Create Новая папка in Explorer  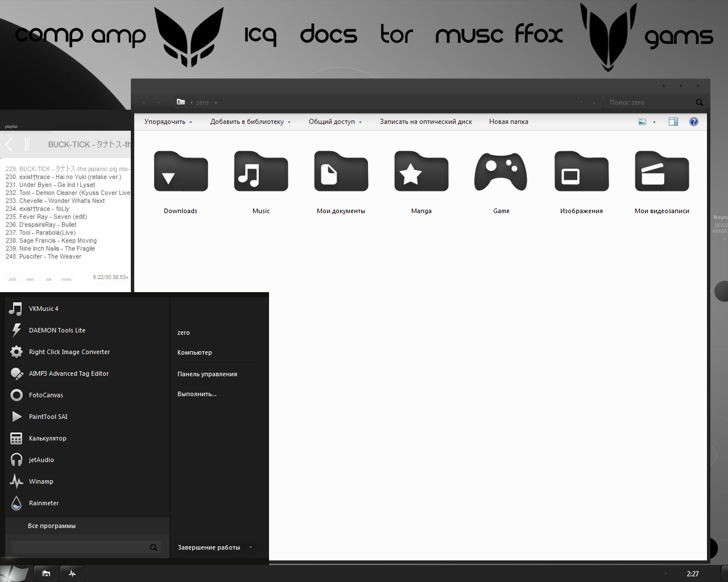pos(508,122)
